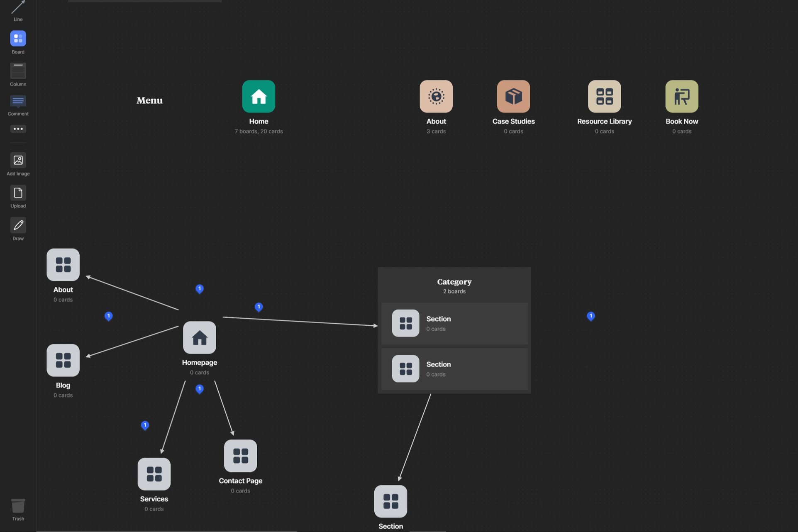Open comment pin directly below Homepage label

point(200,389)
